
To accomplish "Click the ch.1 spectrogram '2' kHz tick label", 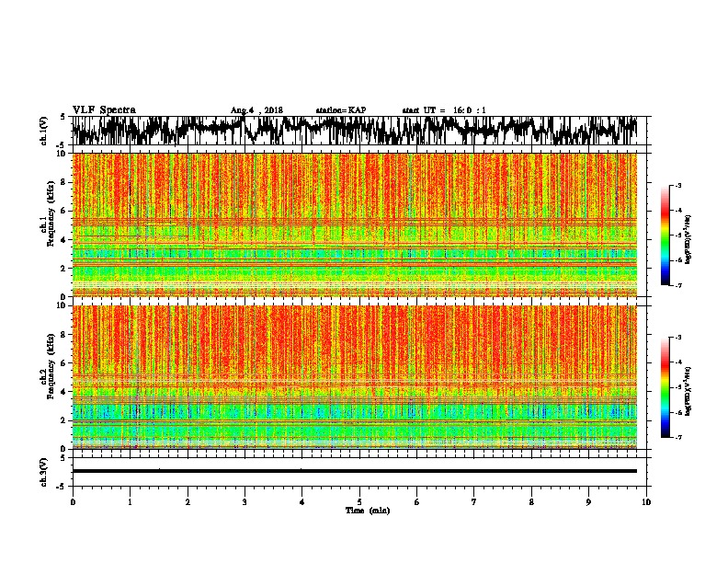I will 64,269.
